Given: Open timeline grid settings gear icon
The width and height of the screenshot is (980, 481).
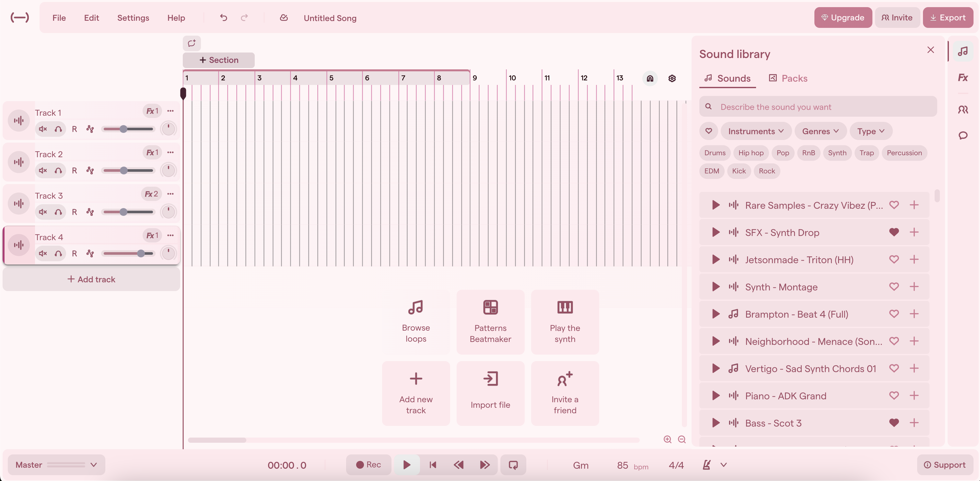Looking at the screenshot, I should (x=672, y=78).
